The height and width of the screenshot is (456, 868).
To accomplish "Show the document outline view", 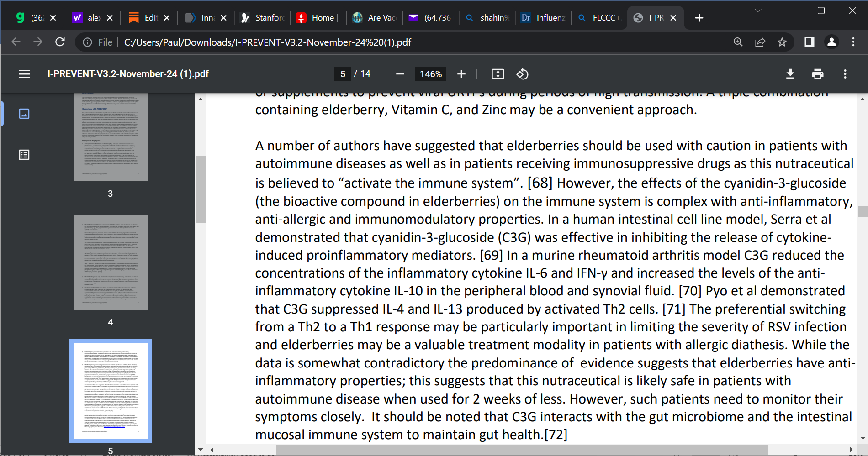I will [24, 155].
